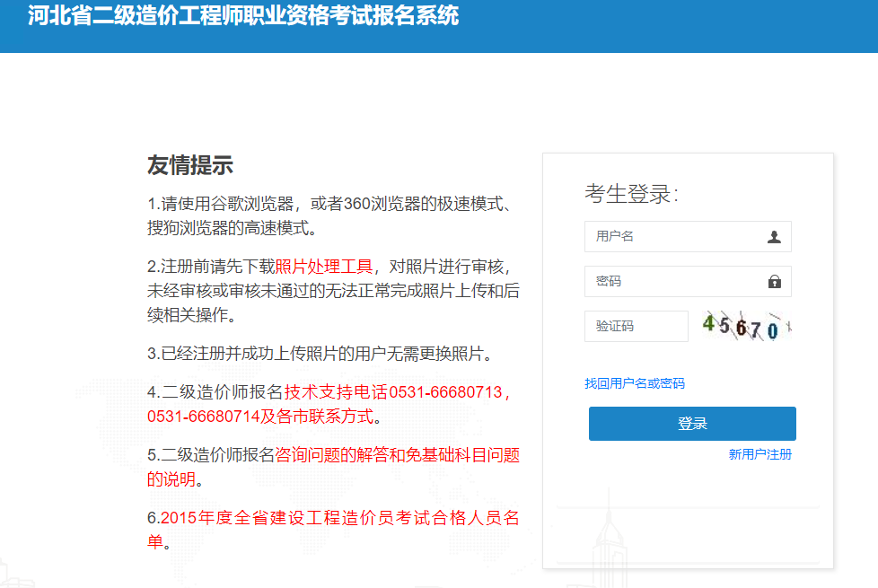Open 照片处理工具 download link
Viewport: 878px width, 588px height.
324,267
